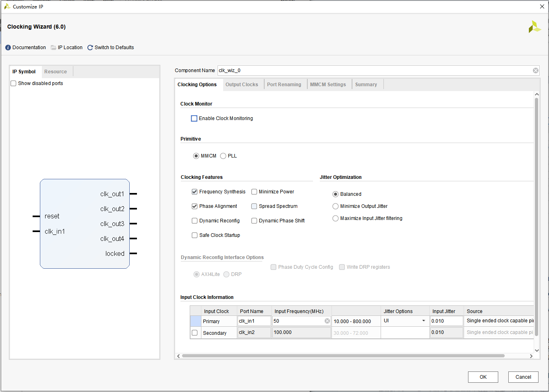Click the Xilinx logo at top right
Image resolution: width=549 pixels, height=392 pixels.
tap(535, 27)
